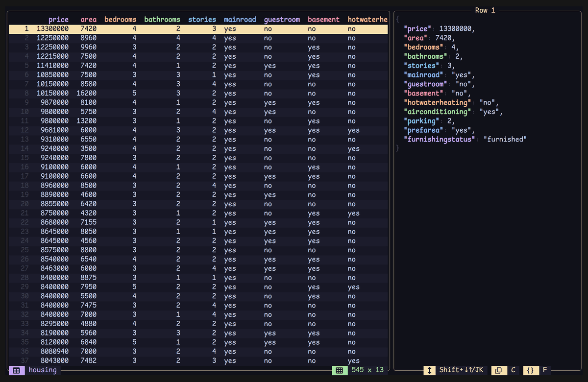588x382 pixels.
Task: Click the price cell 9681000
Action: coord(54,130)
